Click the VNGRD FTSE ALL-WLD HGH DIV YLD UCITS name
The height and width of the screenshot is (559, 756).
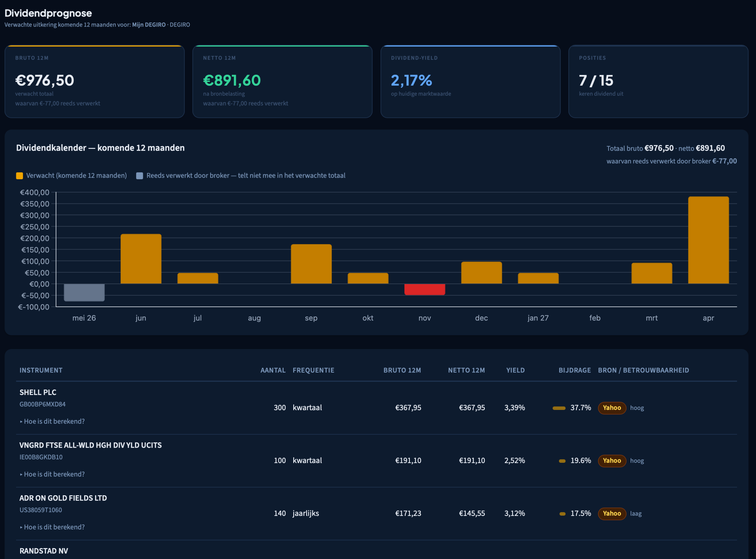pos(91,445)
